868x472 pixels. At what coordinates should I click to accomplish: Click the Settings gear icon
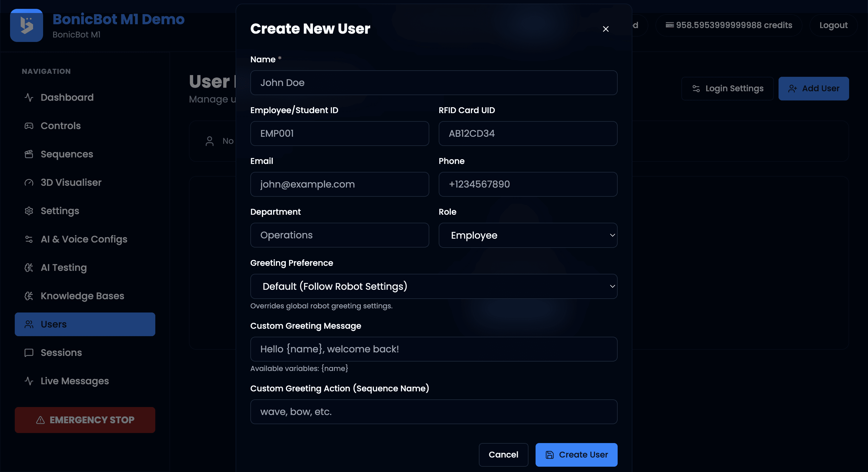[x=29, y=211]
